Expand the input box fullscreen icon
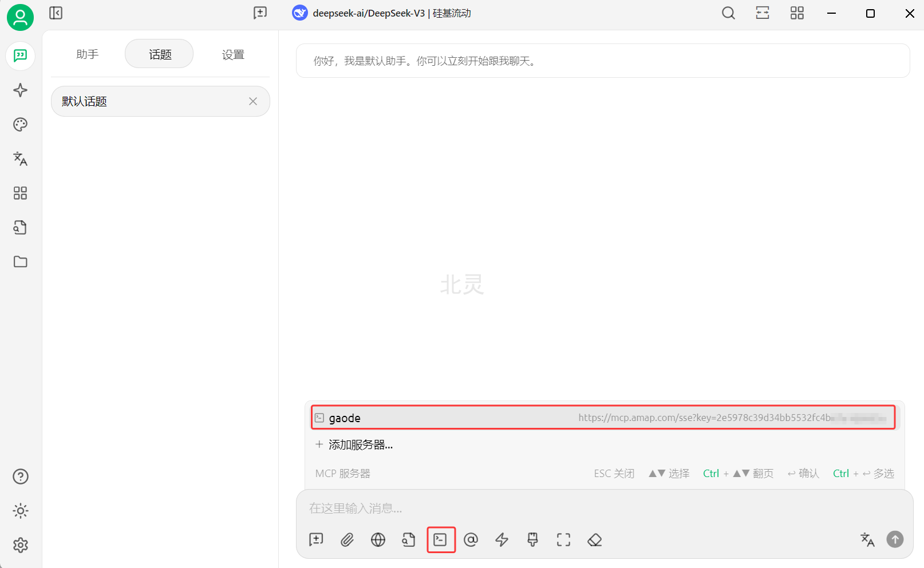Viewport: 924px width, 568px height. pos(563,539)
